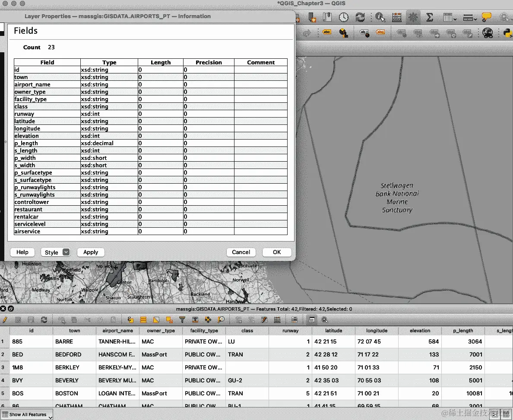Viewport: 513px width, 420px height.
Task: Deselect all features in attribute table
Action: (x=169, y=320)
